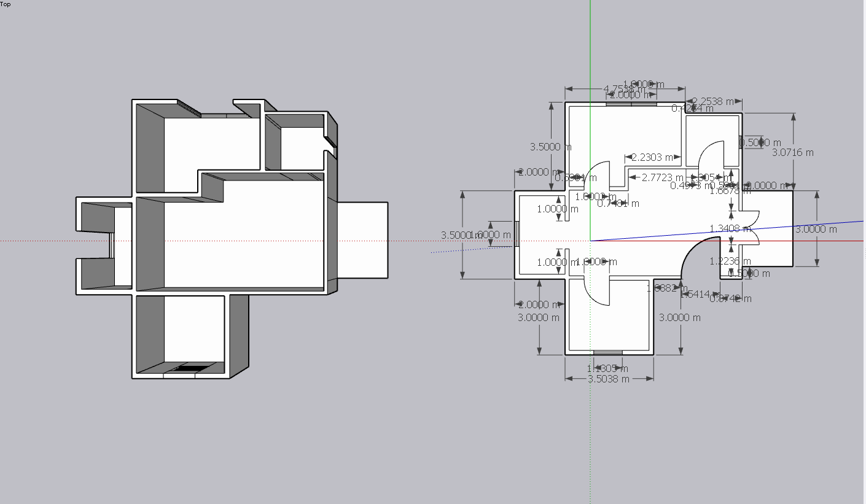This screenshot has height=504, width=866.
Task: Select the 4.7538 m dimension text
Action: pyautogui.click(x=625, y=90)
